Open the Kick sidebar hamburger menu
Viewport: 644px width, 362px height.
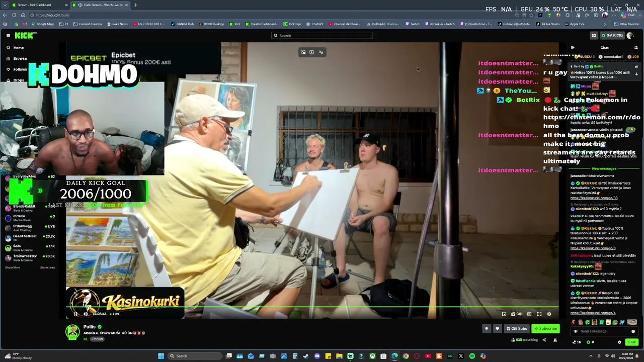click(x=8, y=35)
